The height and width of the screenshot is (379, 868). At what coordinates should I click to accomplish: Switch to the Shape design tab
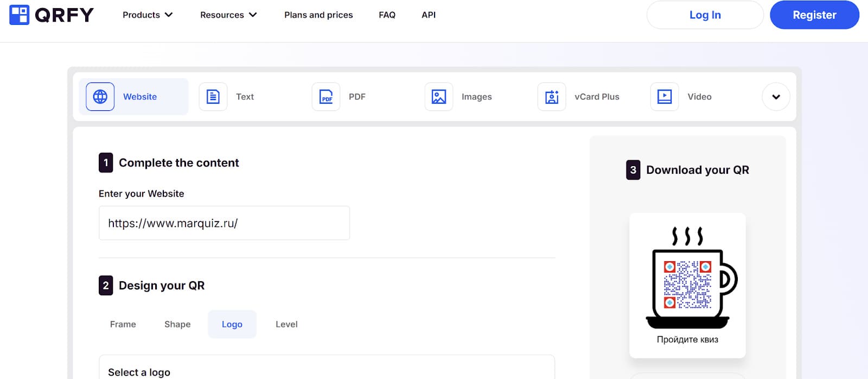tap(177, 324)
